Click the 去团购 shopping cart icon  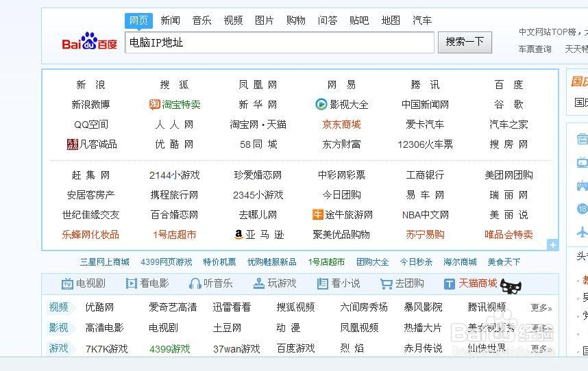387,284
